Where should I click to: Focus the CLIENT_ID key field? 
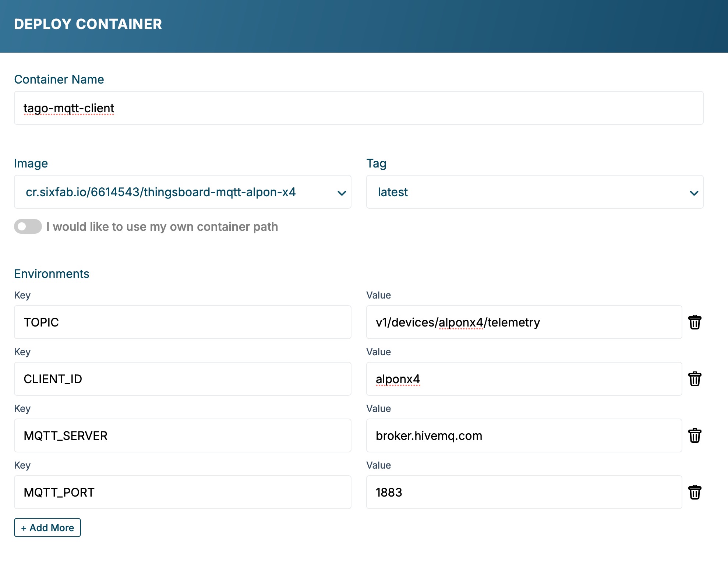(183, 379)
